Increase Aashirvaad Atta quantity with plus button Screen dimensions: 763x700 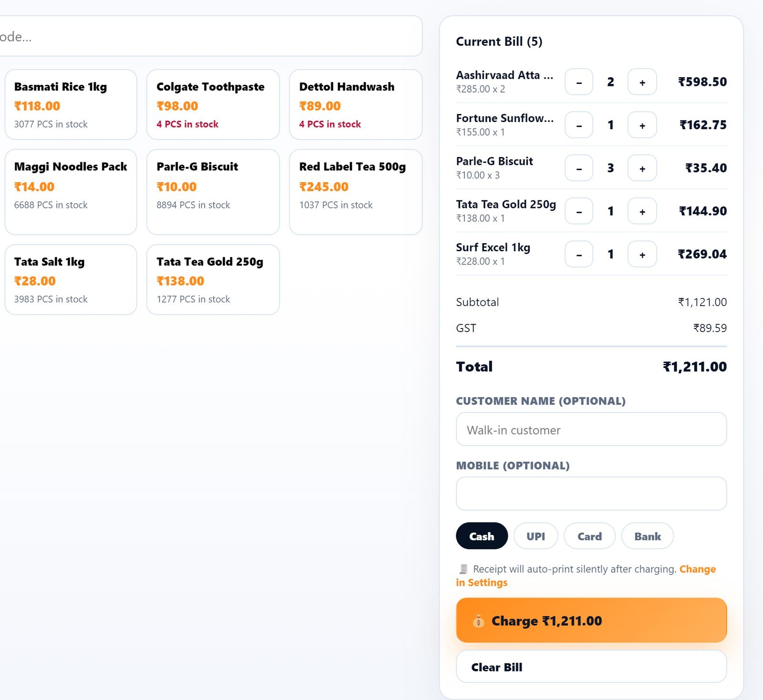pyautogui.click(x=642, y=82)
